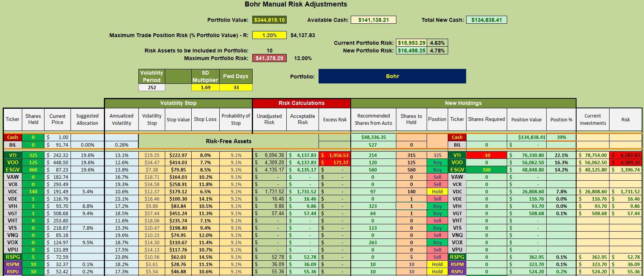Click the Cash recommended value $48,336.35

click(x=373, y=137)
